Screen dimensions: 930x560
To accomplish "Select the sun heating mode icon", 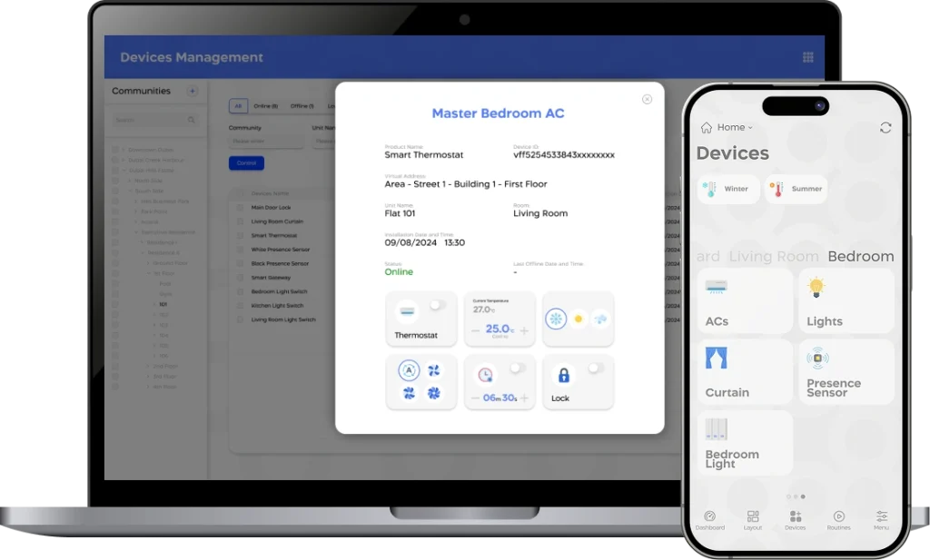I will click(x=579, y=319).
